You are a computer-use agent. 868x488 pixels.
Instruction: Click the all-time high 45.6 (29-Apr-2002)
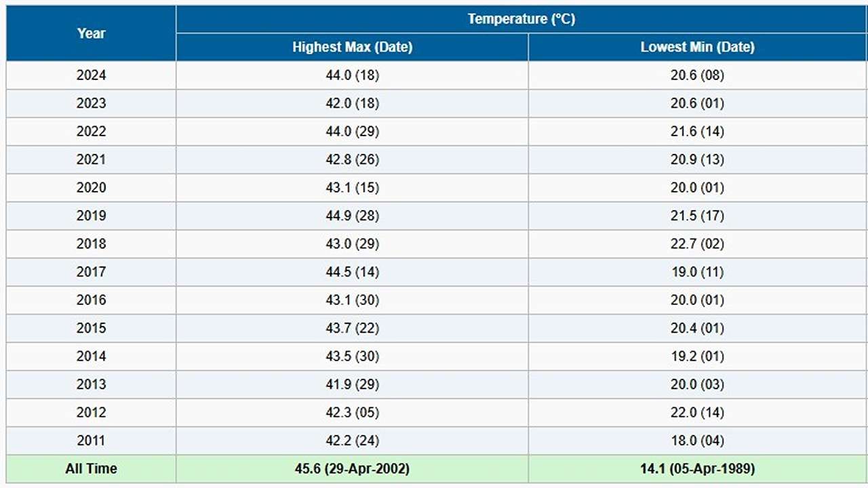352,469
